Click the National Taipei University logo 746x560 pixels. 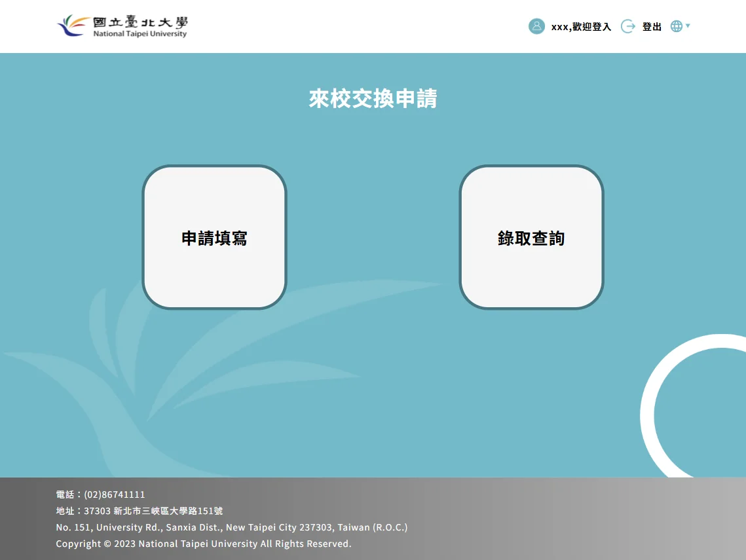[x=123, y=26]
